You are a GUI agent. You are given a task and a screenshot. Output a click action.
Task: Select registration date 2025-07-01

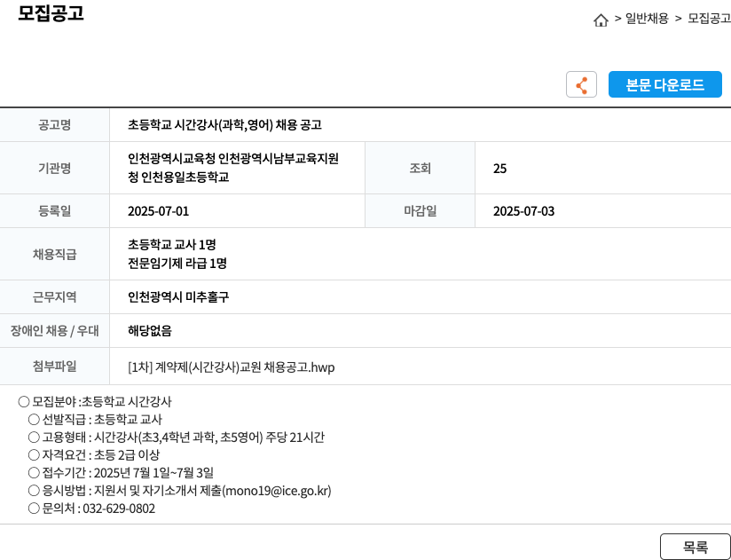pyautogui.click(x=159, y=211)
